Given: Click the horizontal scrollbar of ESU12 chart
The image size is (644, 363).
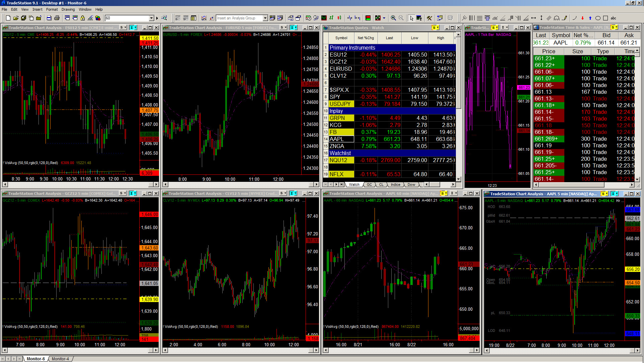Looking at the screenshot, I should coord(80,185).
